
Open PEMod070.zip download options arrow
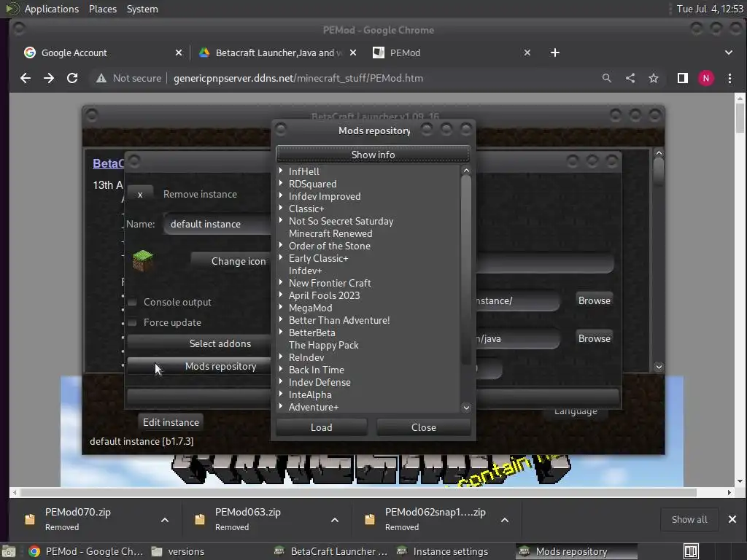165,519
